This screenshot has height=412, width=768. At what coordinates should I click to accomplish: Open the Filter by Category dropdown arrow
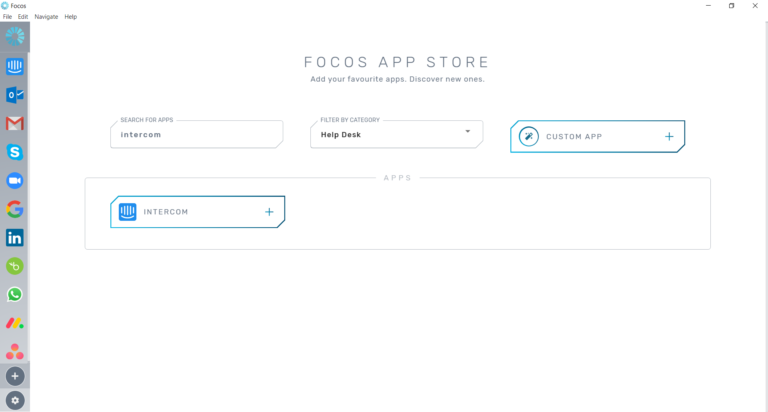pos(468,131)
